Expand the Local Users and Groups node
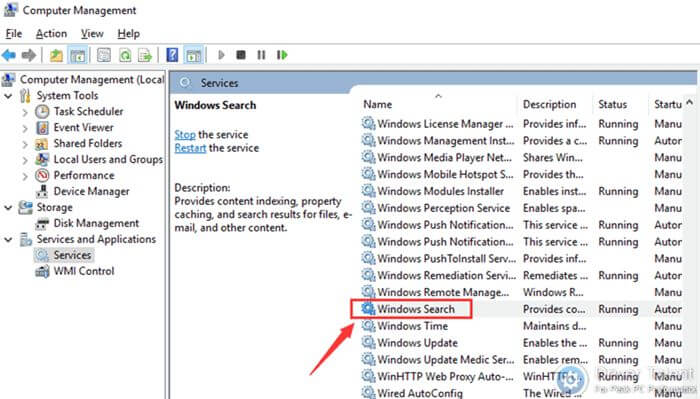Image resolution: width=700 pixels, height=399 pixels. pyautogui.click(x=25, y=160)
